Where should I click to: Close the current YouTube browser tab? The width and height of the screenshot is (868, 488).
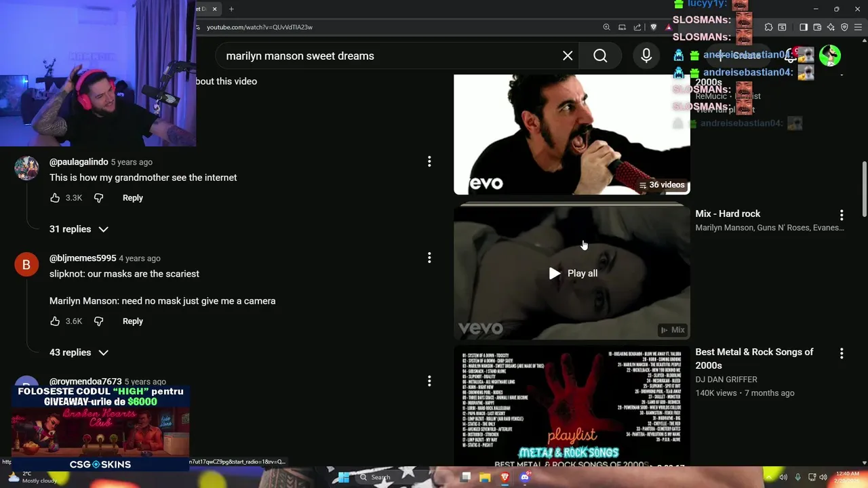[x=215, y=9]
